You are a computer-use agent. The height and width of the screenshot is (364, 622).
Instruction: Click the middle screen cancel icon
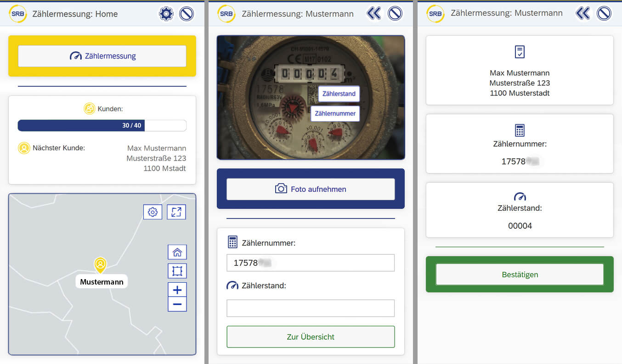point(395,13)
